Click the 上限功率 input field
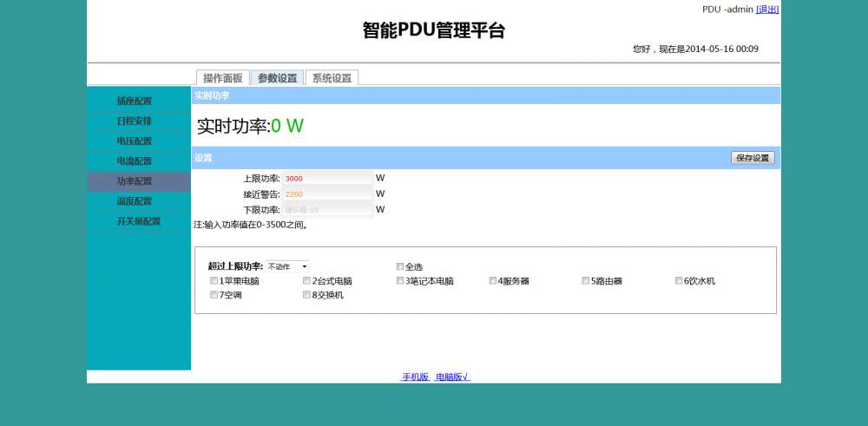 327,178
